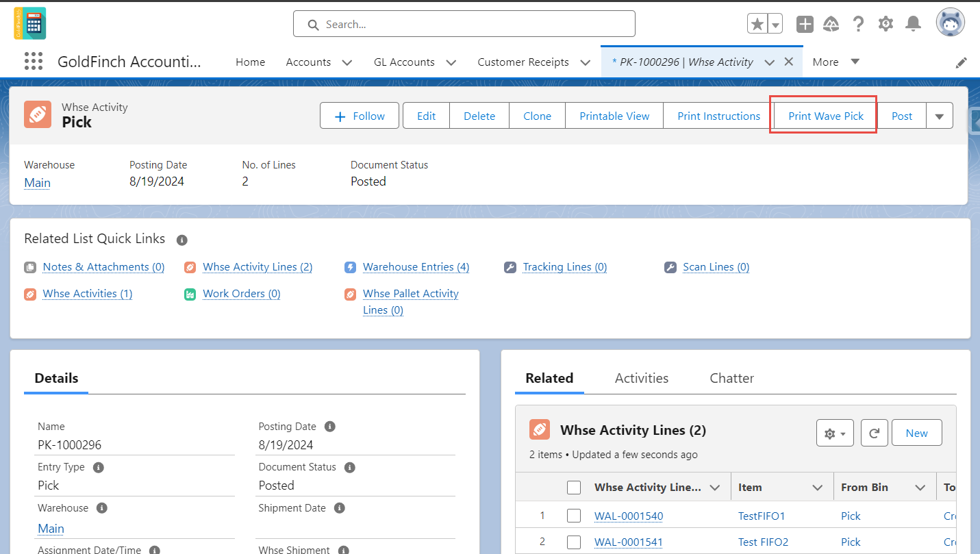The height and width of the screenshot is (554, 980).
Task: Expand the Customer Receipts tab chevron
Action: 585,62
